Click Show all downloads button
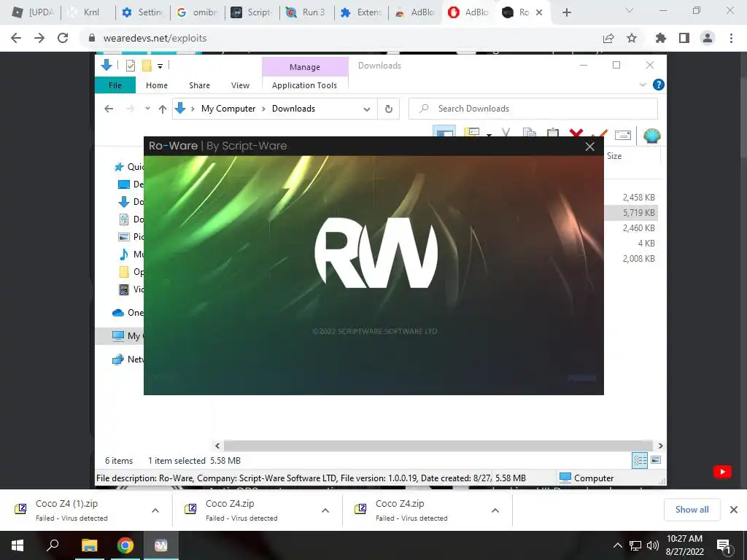 point(692,510)
